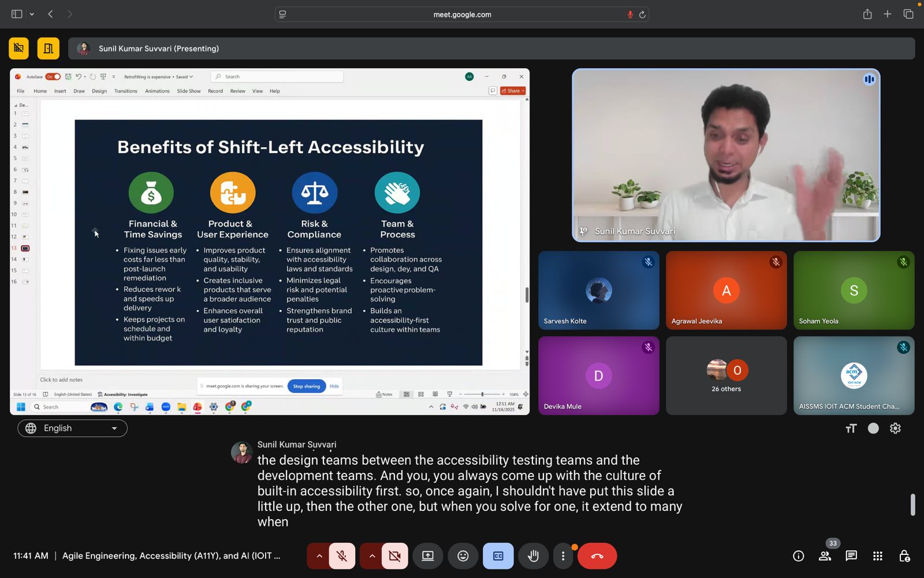Expand video settings arrow beside camera

click(372, 556)
